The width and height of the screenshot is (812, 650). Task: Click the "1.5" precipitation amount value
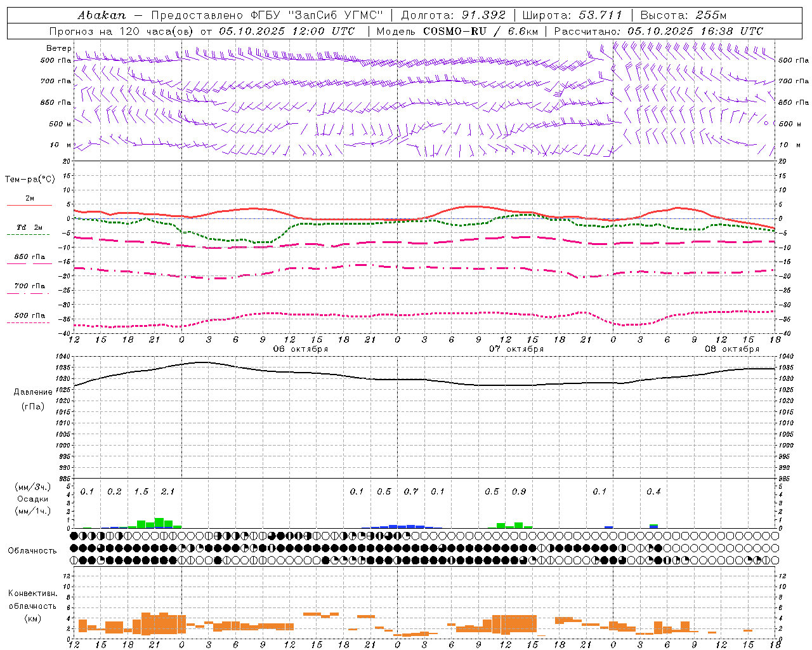pyautogui.click(x=141, y=492)
